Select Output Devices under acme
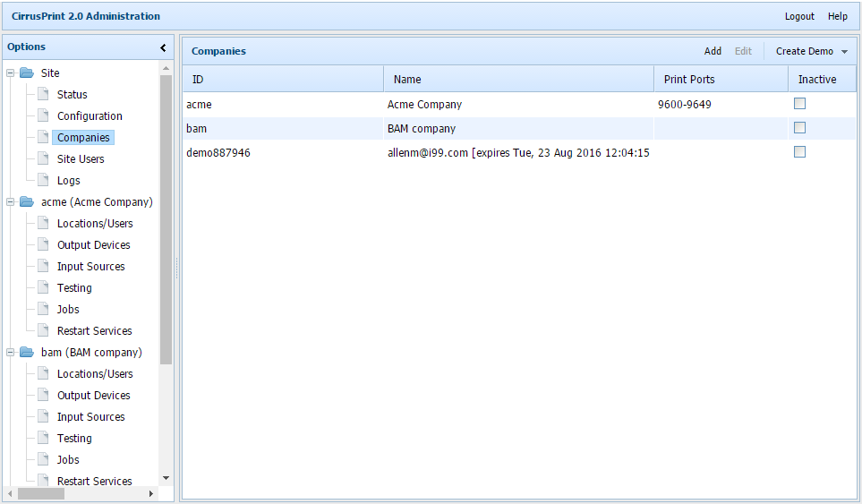 93,245
